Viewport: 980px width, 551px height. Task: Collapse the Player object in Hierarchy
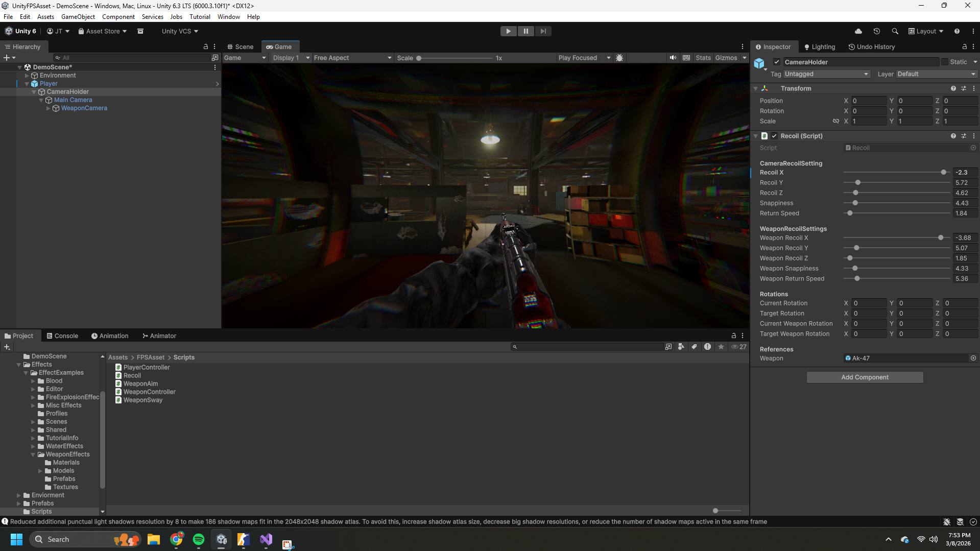coord(27,84)
